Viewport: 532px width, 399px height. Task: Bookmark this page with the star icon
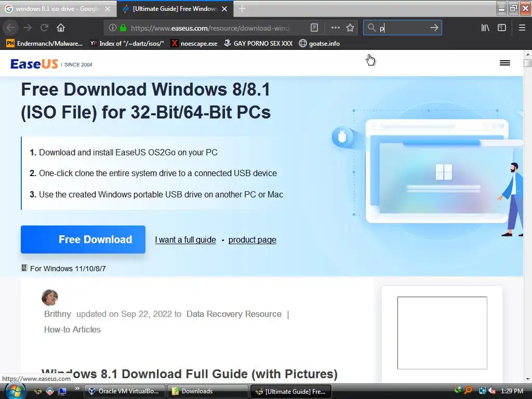coord(350,28)
